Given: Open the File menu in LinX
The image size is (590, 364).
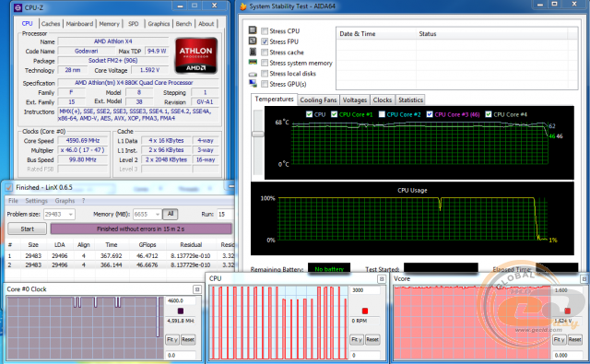Looking at the screenshot, I should [13, 201].
